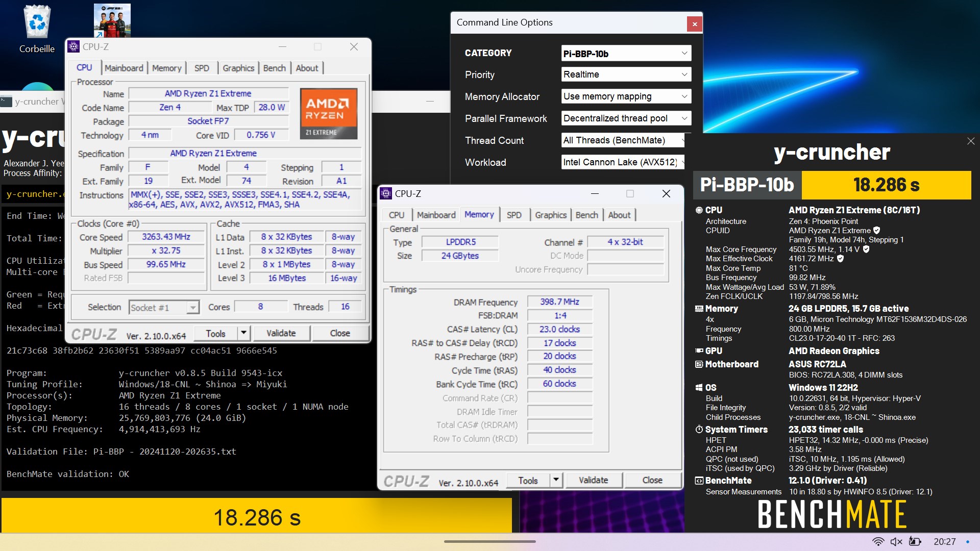The image size is (980, 551).
Task: Click the notification dot in the taskbar
Action: 968,542
